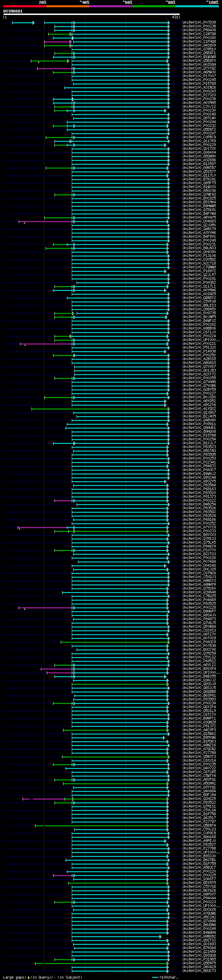
Task: Click the orange ~40% identity color bar
Action: (x=68, y=6)
